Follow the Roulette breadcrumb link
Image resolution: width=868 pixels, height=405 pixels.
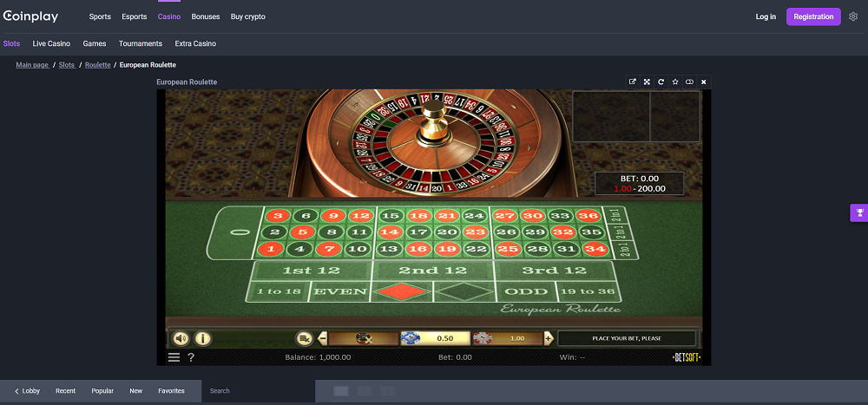[97, 65]
